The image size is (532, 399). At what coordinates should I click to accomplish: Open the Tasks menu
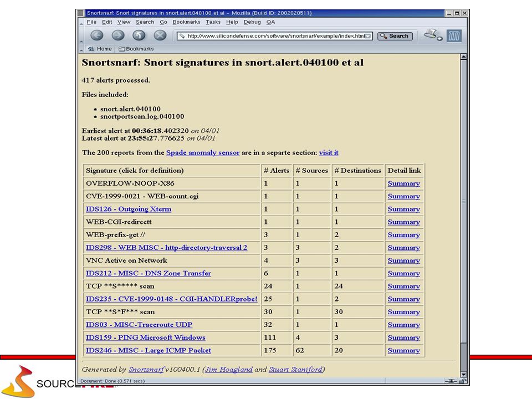click(213, 22)
